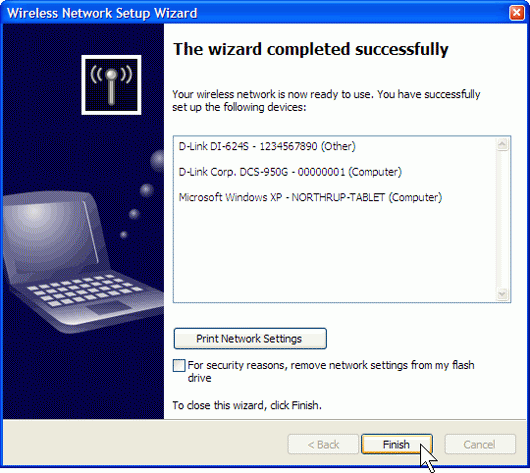Click the wizard title bar text
Screen dimensions: 530x473
point(102,13)
